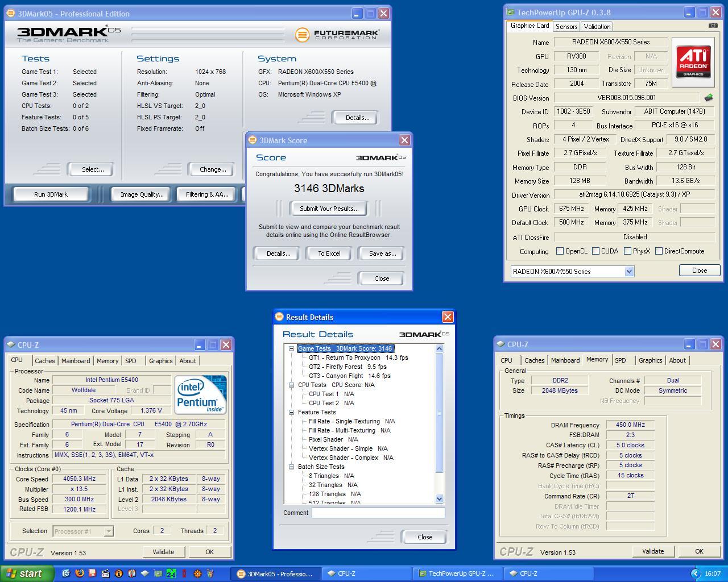
Task: Enable the OpenCL checkbox in GPU-Z
Action: (560, 251)
